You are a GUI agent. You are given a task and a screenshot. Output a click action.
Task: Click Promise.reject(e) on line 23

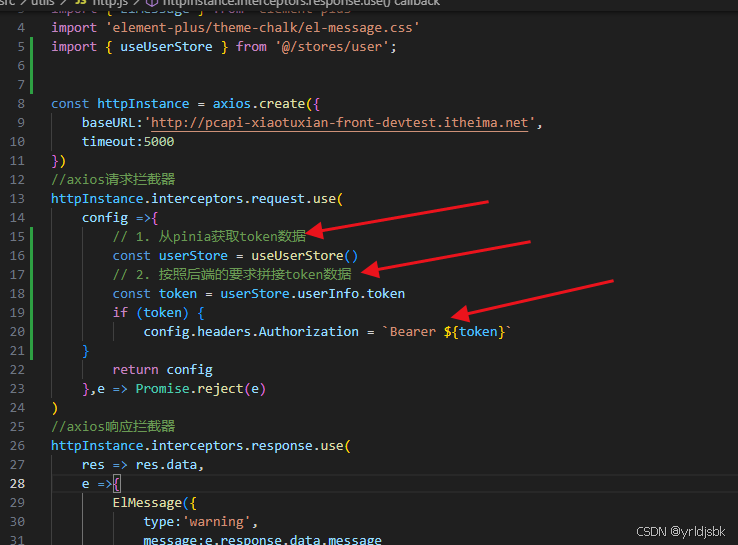(x=201, y=389)
